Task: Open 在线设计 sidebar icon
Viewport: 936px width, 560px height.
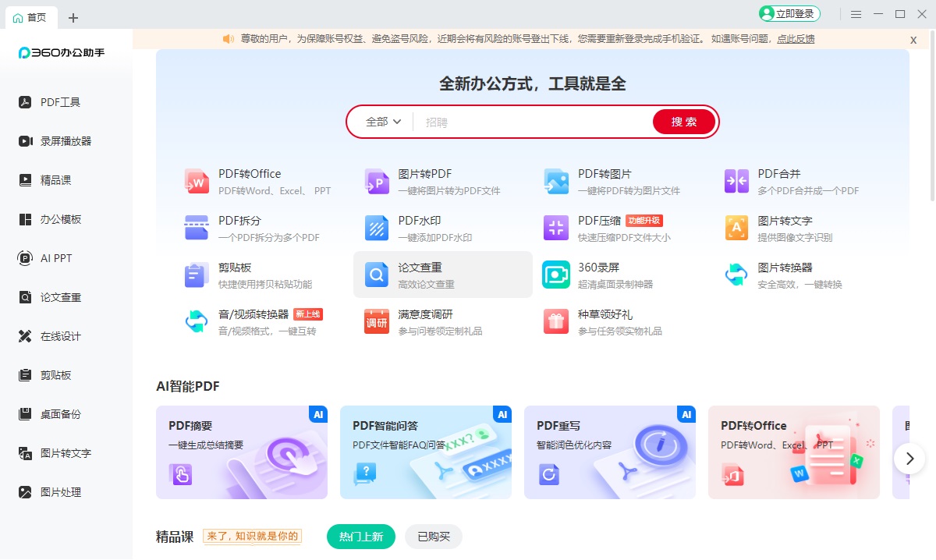Action: (25, 336)
